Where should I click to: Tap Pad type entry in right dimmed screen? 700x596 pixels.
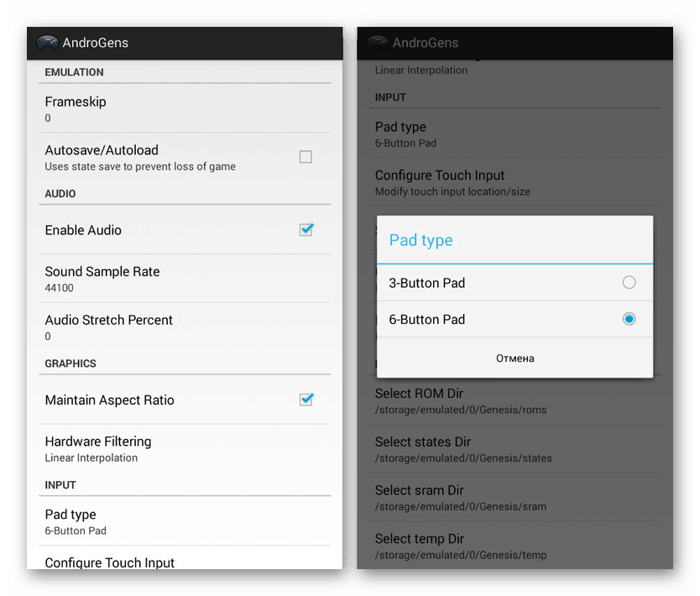(x=515, y=134)
